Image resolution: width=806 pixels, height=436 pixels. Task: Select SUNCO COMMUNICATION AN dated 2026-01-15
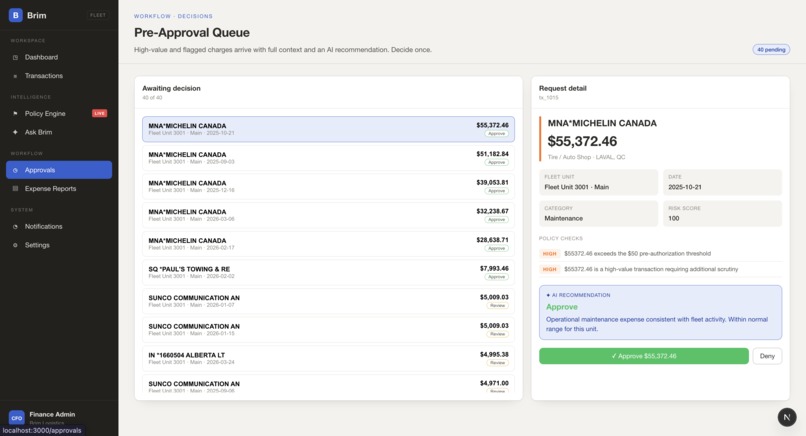[x=328, y=330]
